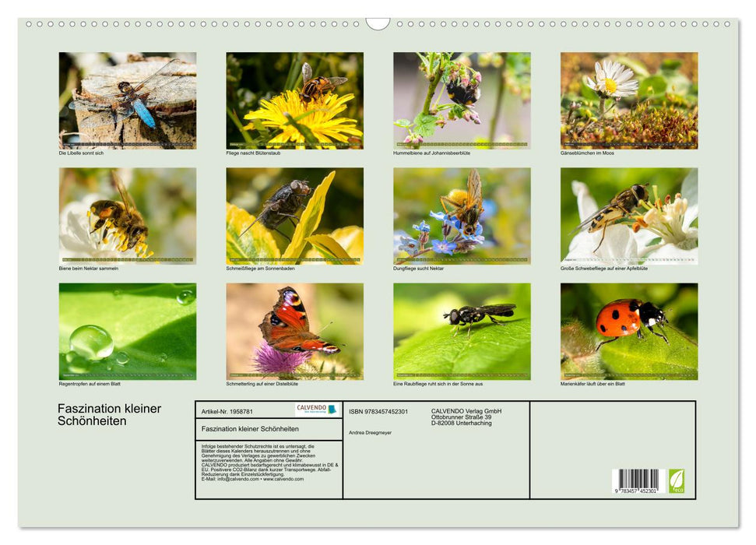756x545 pixels.
Task: Click the CALVENDO logo
Action: point(317,410)
